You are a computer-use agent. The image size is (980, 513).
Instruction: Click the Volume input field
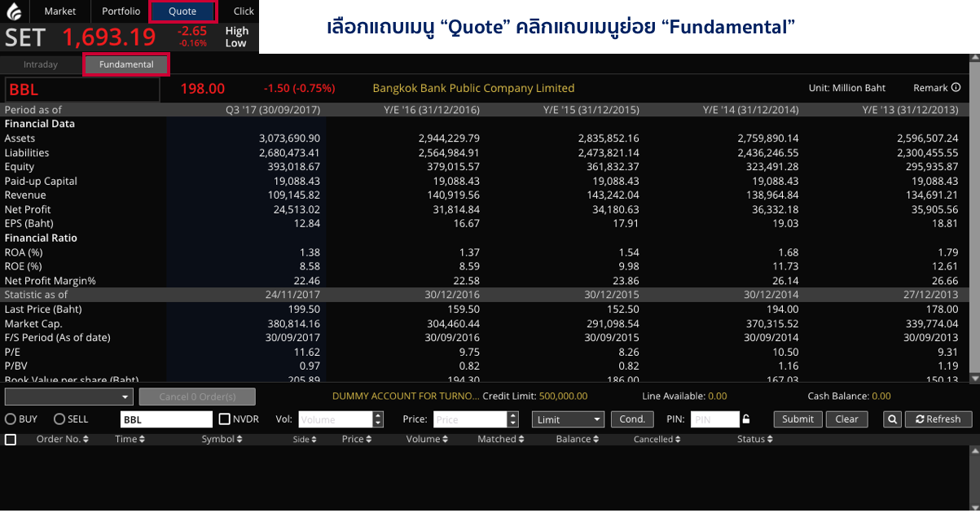(336, 419)
